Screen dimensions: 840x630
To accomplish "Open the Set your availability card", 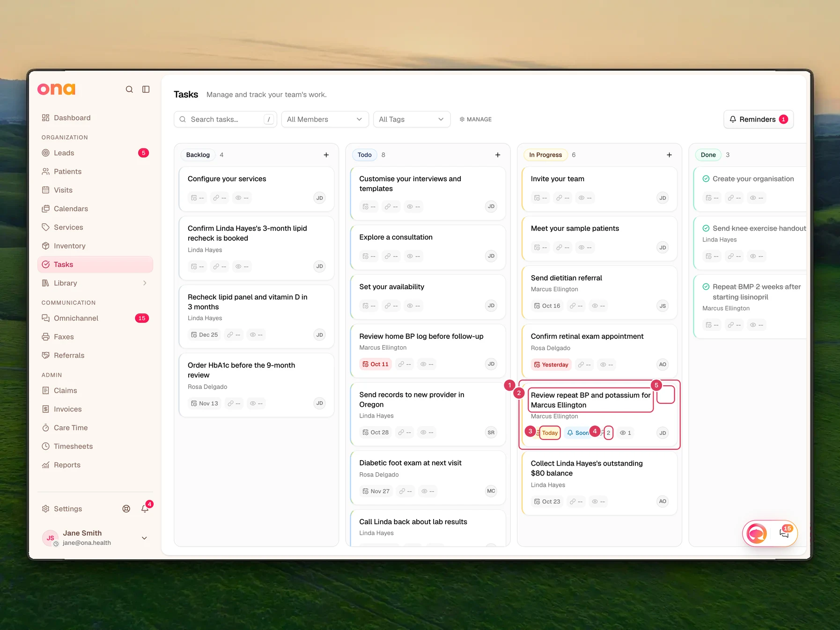I will click(x=428, y=297).
